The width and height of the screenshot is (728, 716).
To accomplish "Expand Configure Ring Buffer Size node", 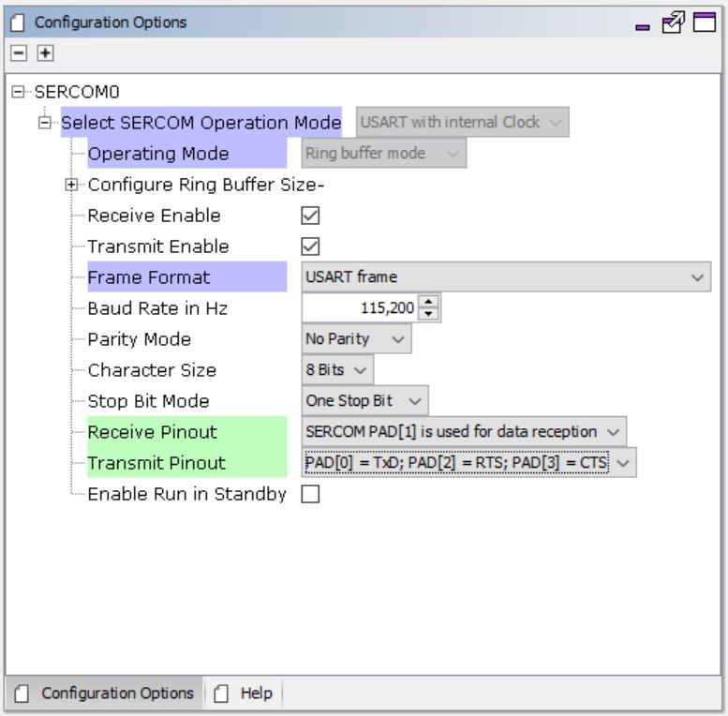I will [71, 185].
